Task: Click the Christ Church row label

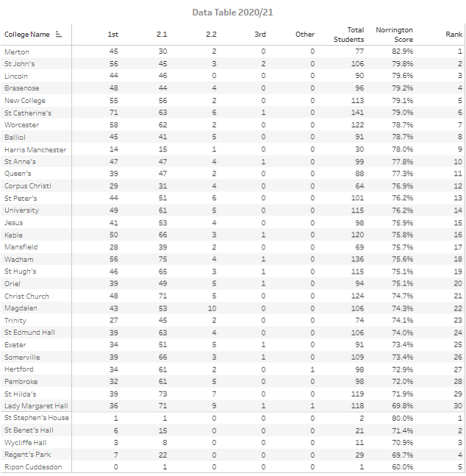Action: [26, 296]
